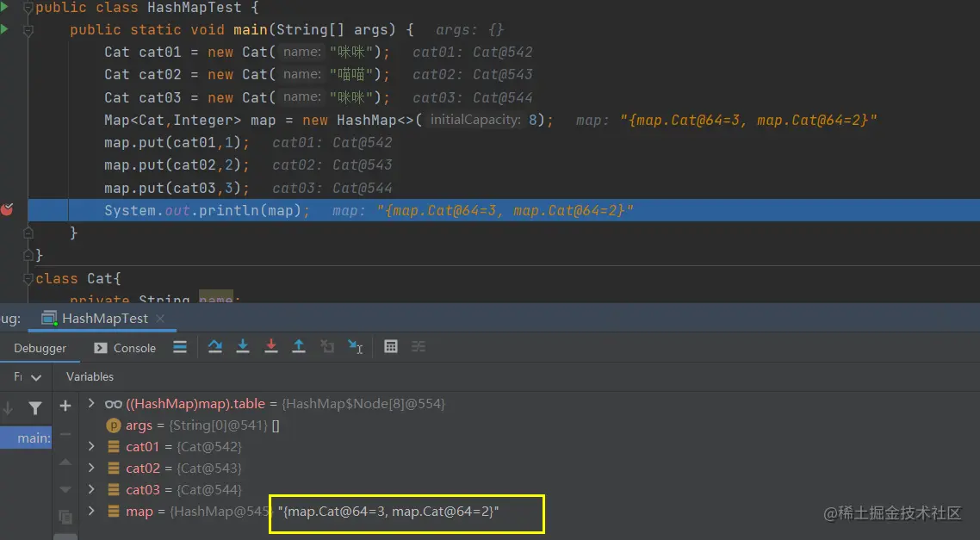
Task: Click the plus icon to add watch
Action: point(65,407)
